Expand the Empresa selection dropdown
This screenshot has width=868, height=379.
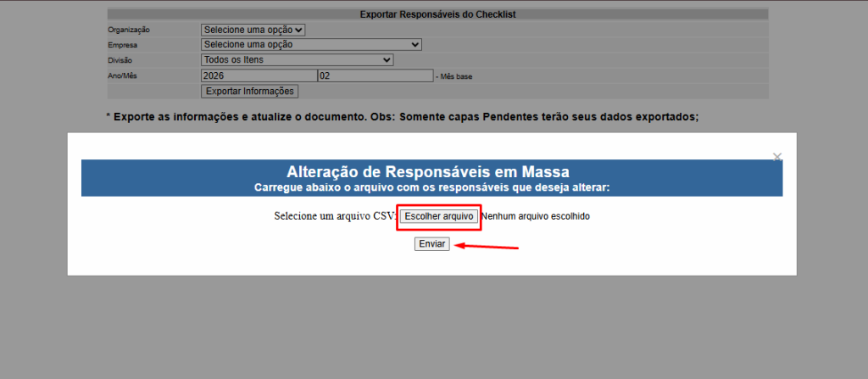tap(311, 45)
